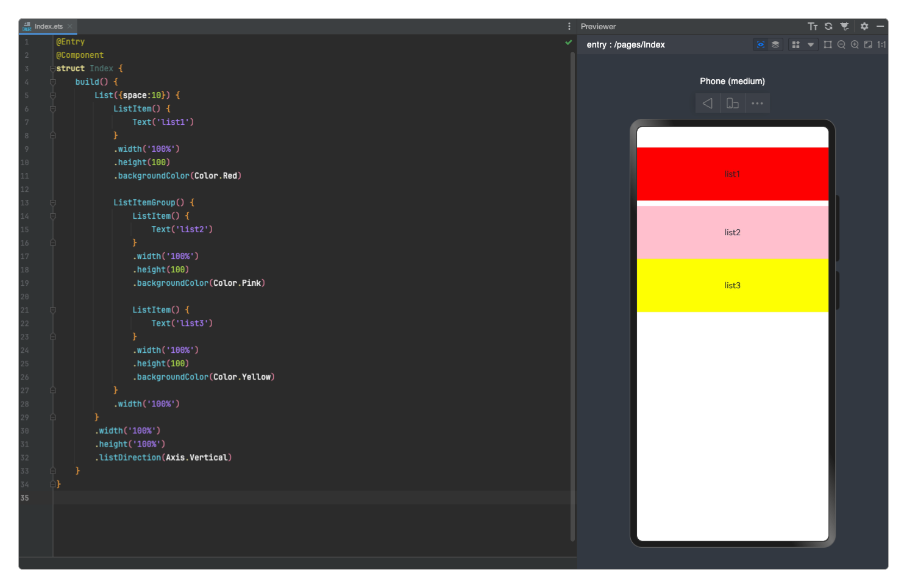Click Text('list1') in the code

click(163, 122)
